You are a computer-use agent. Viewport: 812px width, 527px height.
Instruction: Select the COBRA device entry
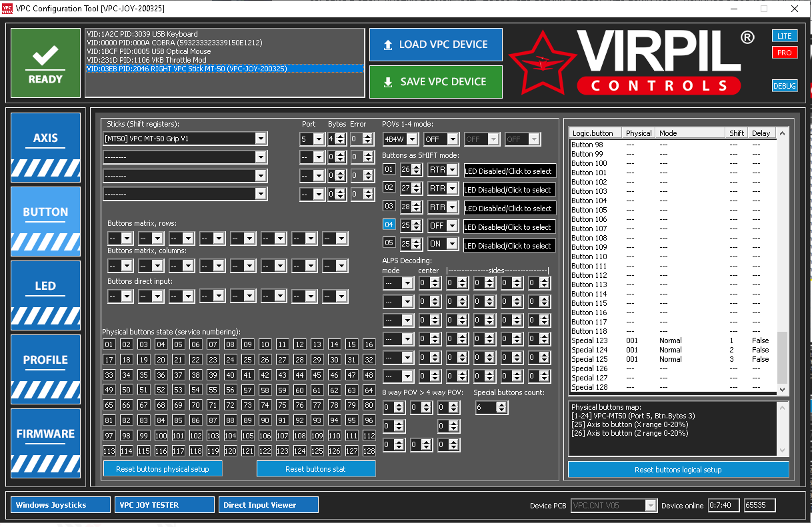click(225, 43)
